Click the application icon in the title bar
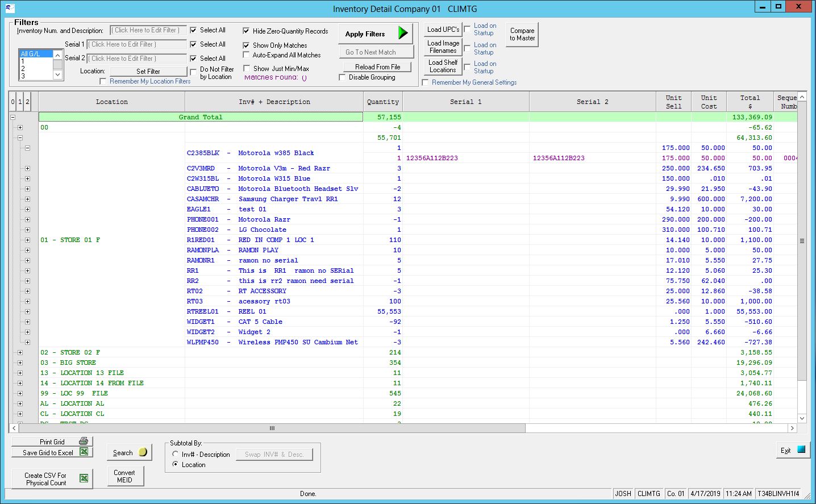This screenshot has height=504, width=816. click(9, 8)
